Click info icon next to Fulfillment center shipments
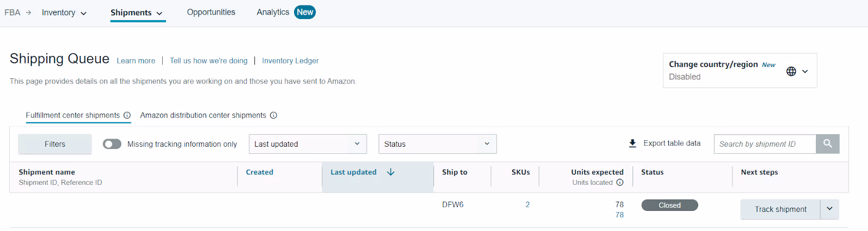The width and height of the screenshot is (868, 231). point(127,115)
